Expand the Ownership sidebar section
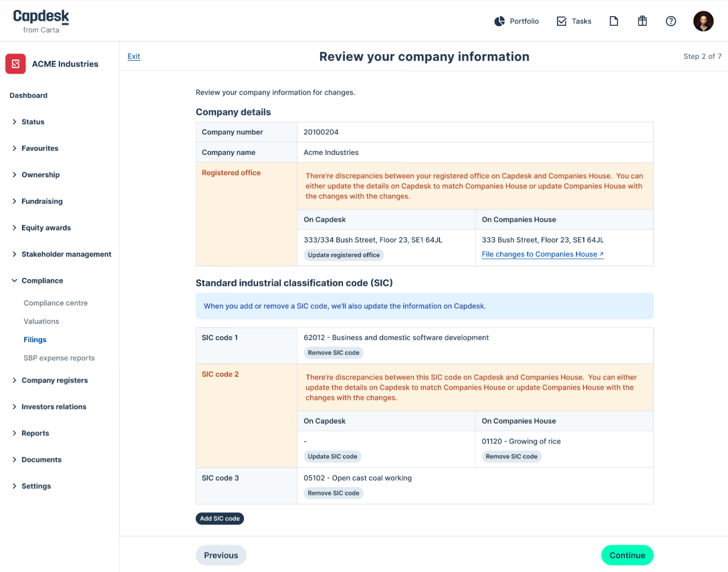The width and height of the screenshot is (728, 572). (40, 175)
